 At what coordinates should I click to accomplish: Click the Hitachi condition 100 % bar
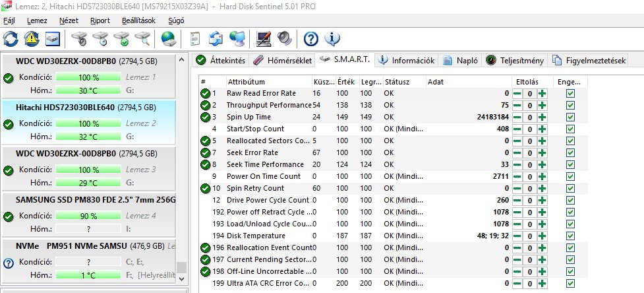[x=88, y=123]
